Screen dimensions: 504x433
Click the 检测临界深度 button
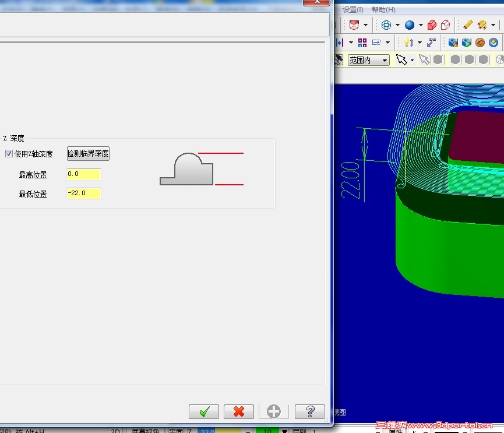click(88, 154)
